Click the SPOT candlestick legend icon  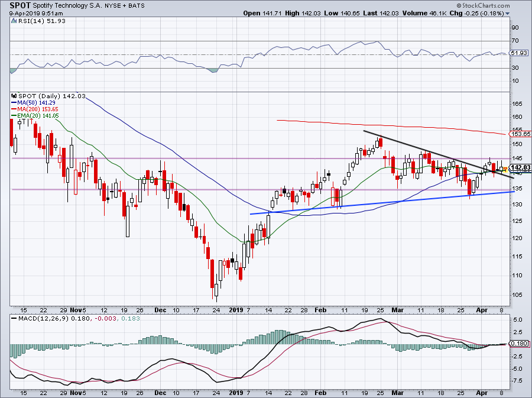tap(14, 96)
